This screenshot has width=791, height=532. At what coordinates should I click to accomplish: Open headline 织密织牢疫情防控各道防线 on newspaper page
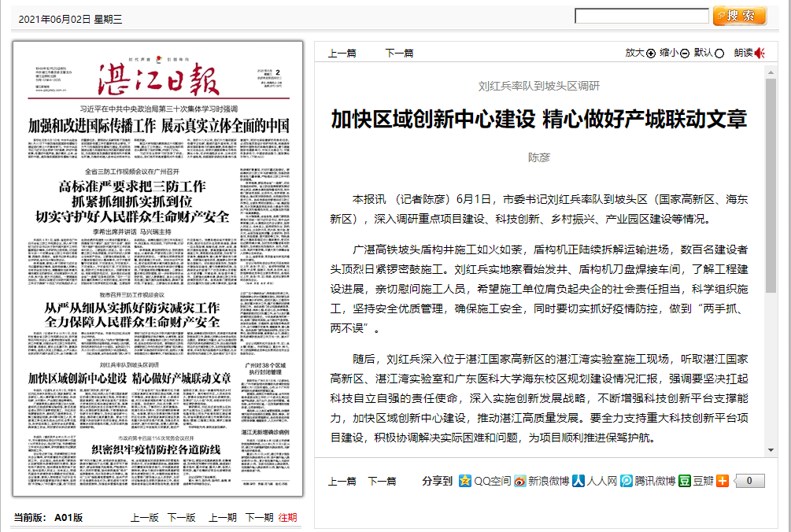(156, 449)
